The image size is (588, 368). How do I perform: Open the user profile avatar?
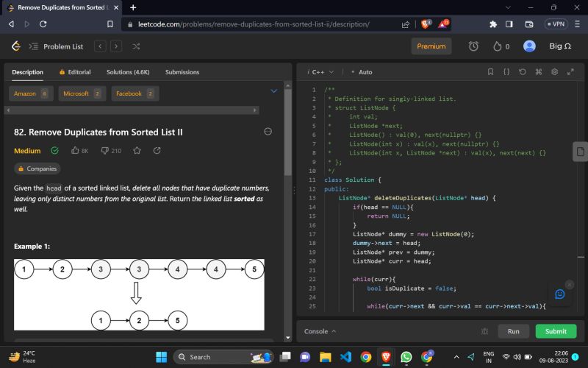tap(529, 46)
